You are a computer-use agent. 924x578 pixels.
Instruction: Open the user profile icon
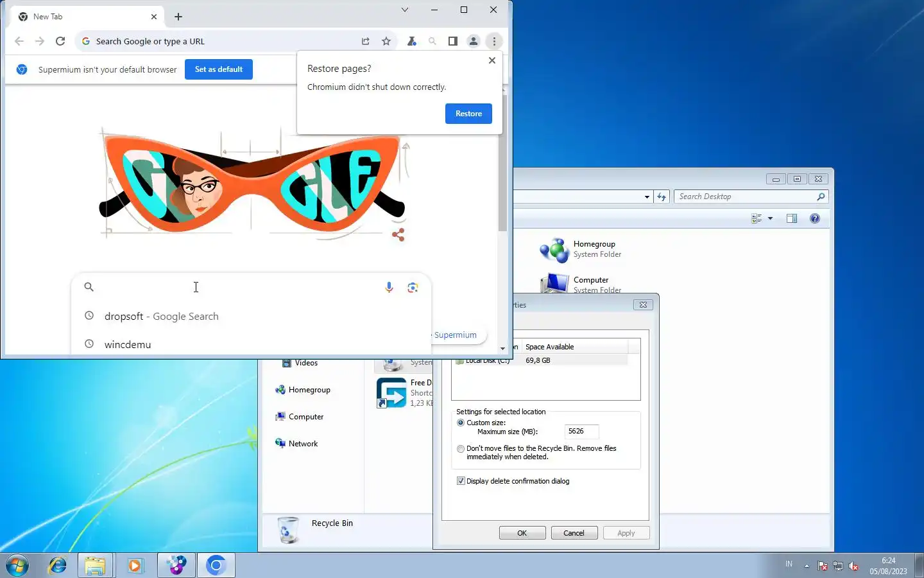(x=474, y=41)
